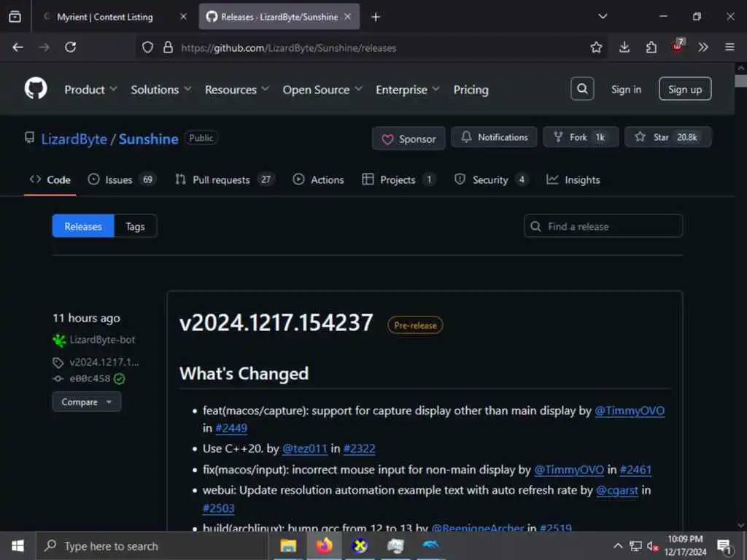This screenshot has width=747, height=560.
Task: Open File Explorer from taskbar
Action: tap(287, 545)
